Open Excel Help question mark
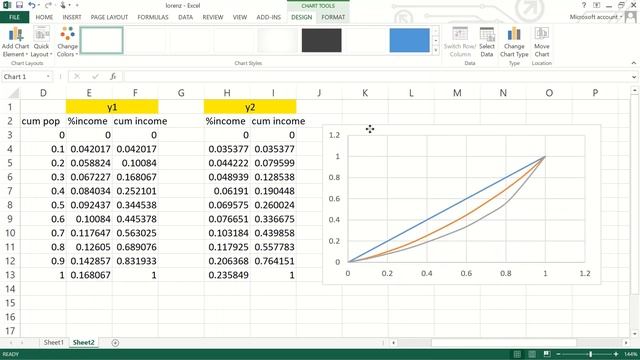Screen dimensions: 640x360 [584, 5]
